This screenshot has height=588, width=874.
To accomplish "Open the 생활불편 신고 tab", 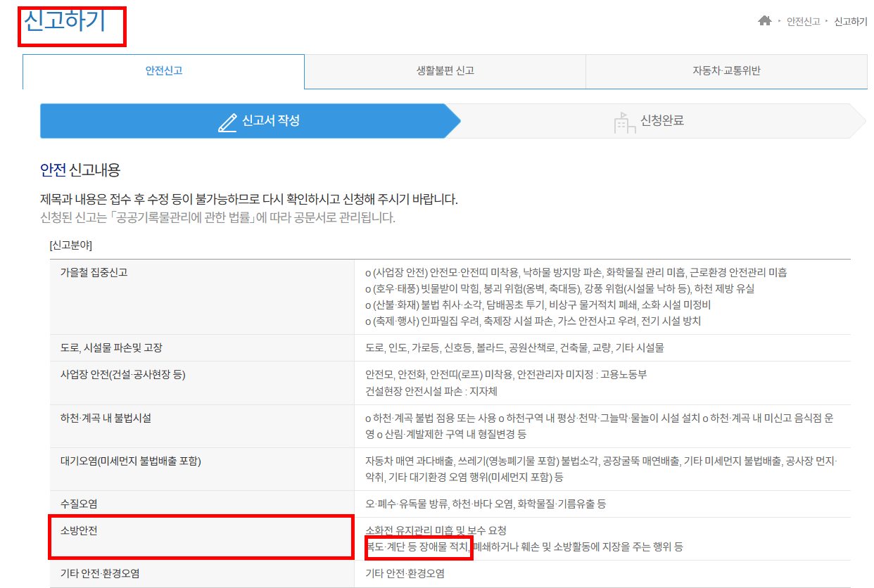I will tap(445, 71).
